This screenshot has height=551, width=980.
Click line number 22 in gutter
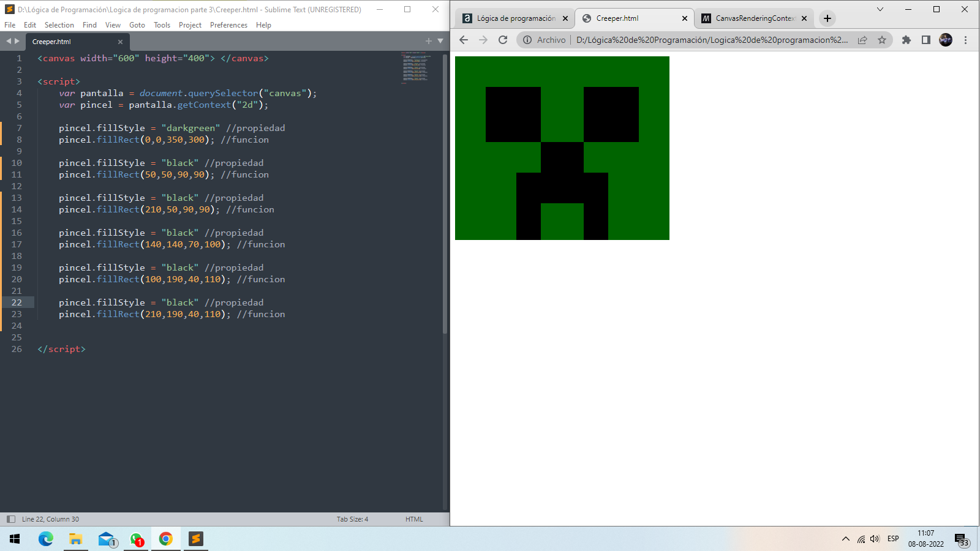17,302
